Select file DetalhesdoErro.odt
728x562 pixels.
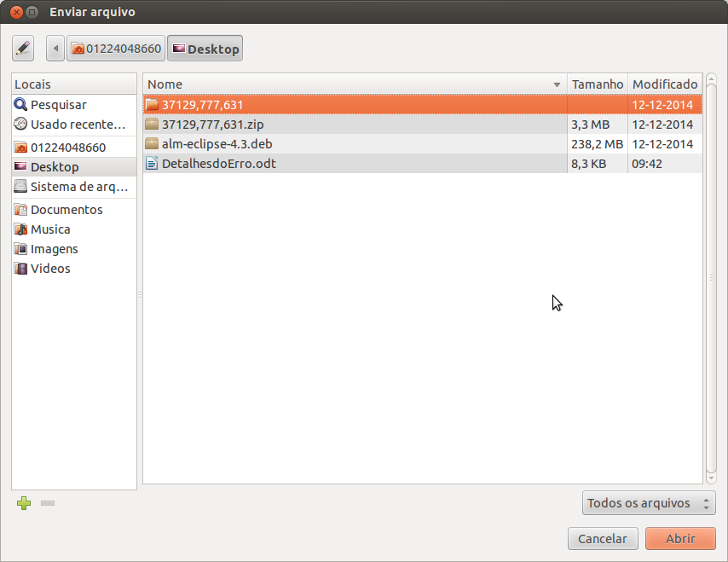pyautogui.click(x=423, y=163)
